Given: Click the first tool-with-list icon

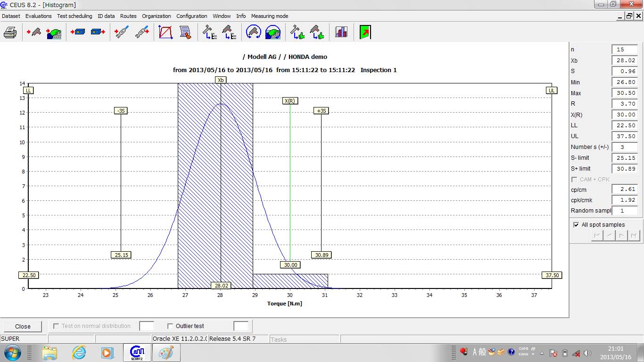Looking at the screenshot, I should (x=209, y=33).
